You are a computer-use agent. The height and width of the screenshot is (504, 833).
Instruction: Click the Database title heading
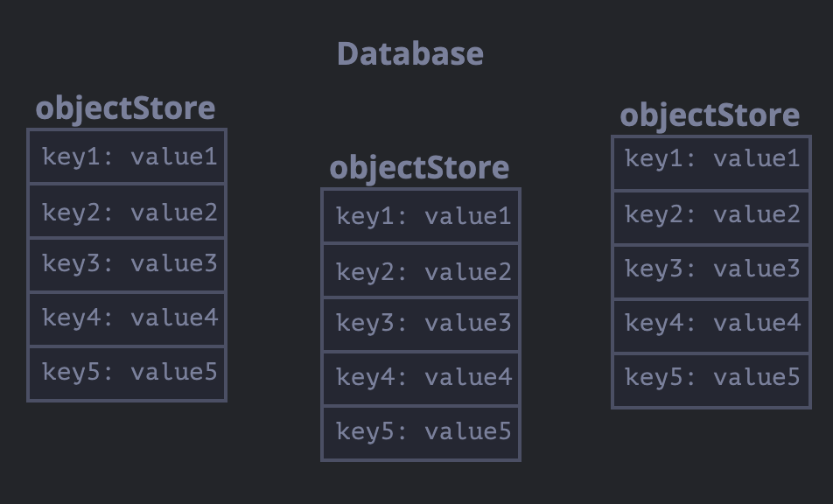[409, 53]
